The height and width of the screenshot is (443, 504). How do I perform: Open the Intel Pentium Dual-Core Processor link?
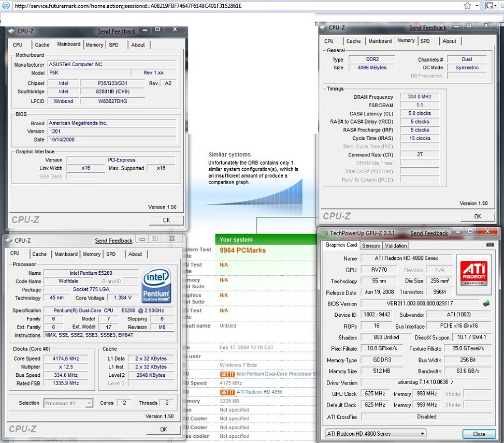pos(277,374)
